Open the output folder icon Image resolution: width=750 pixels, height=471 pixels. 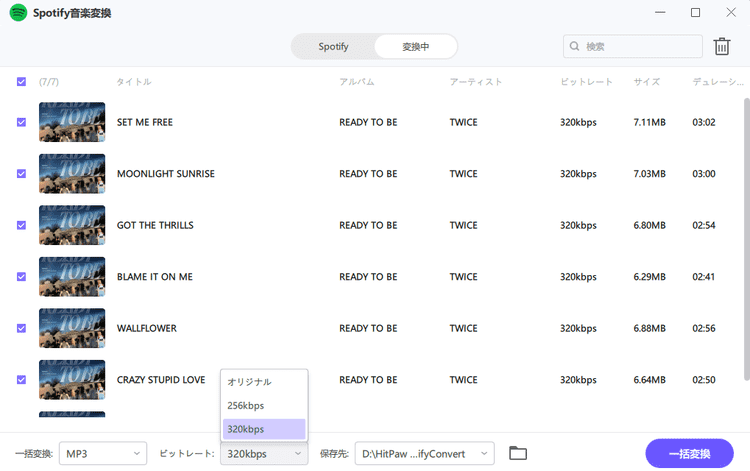518,453
